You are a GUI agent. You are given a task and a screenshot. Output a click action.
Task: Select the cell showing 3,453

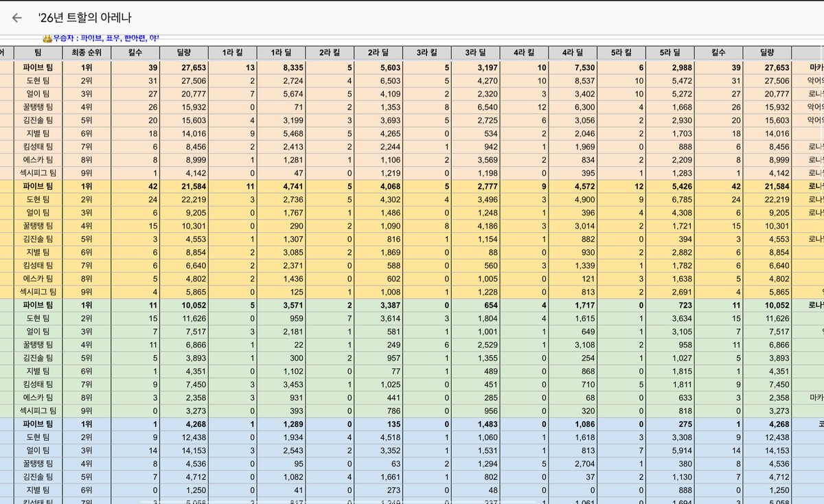tap(282, 385)
